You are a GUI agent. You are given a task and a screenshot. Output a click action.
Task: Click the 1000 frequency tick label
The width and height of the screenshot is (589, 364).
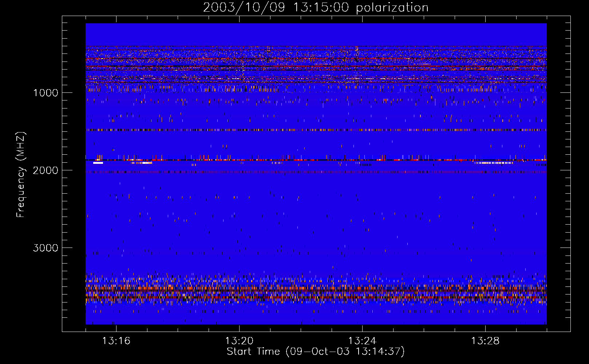pyautogui.click(x=46, y=93)
